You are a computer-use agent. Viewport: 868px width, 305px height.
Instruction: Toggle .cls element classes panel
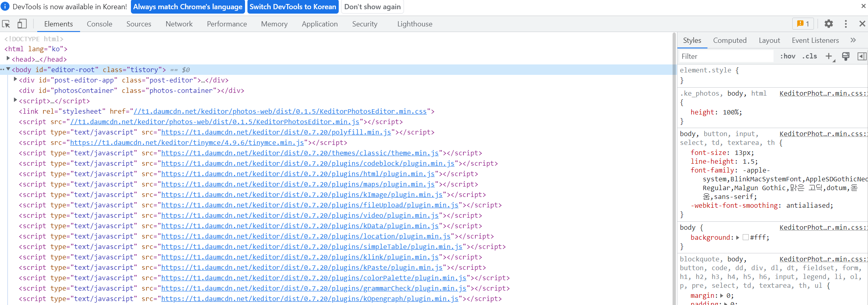click(810, 56)
